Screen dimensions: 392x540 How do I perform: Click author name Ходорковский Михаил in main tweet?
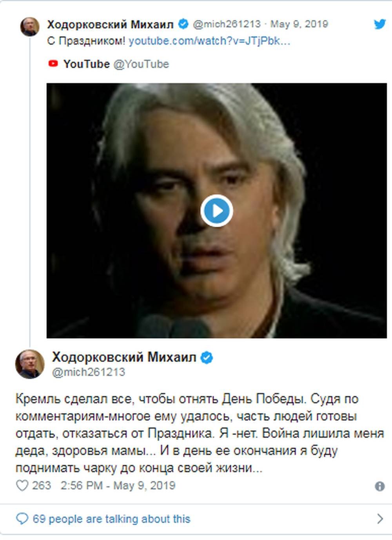[124, 357]
